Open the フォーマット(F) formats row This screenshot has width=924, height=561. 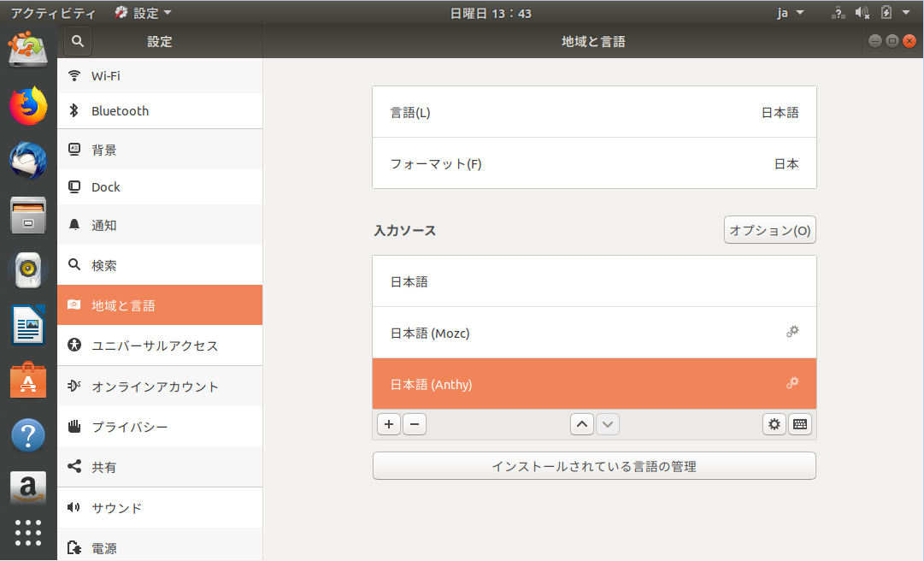[x=594, y=163]
